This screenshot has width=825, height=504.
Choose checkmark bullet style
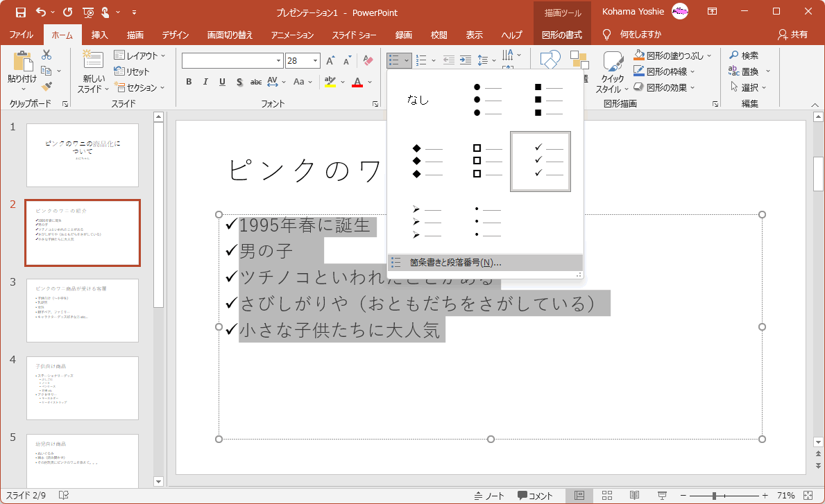[541, 162]
